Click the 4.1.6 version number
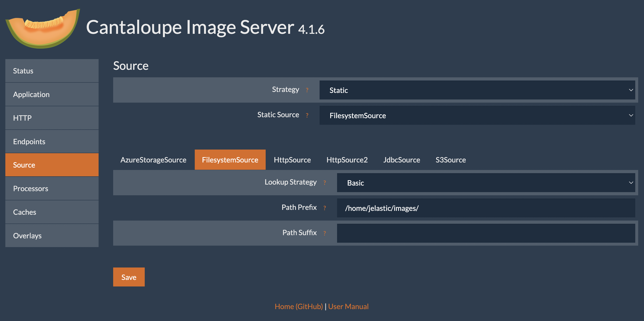The height and width of the screenshot is (321, 644). coord(311,29)
